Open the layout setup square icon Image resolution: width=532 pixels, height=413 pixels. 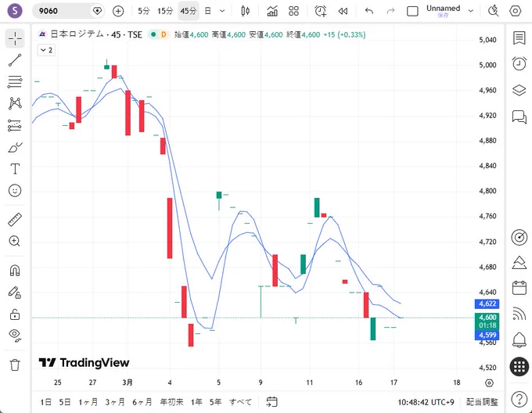pos(412,11)
